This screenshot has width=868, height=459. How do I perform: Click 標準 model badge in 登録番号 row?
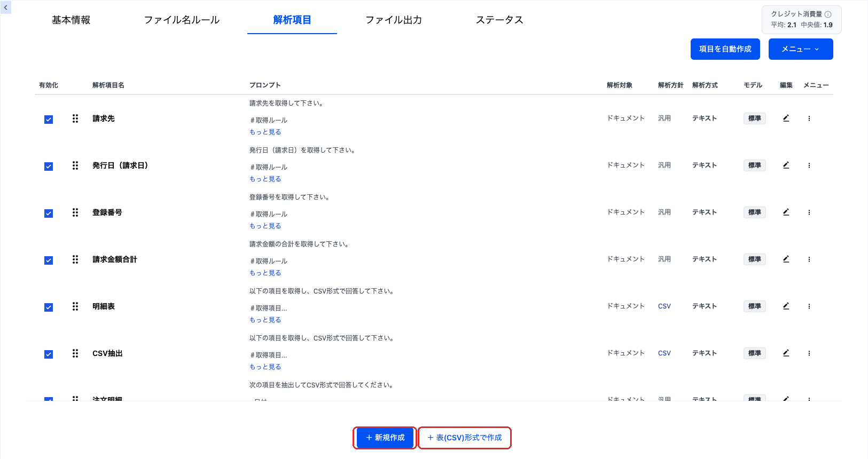[755, 212]
